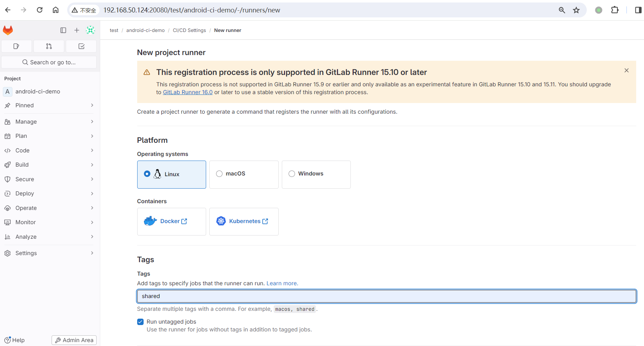Open CI/CD Settings from the breadcrumb

point(189,30)
